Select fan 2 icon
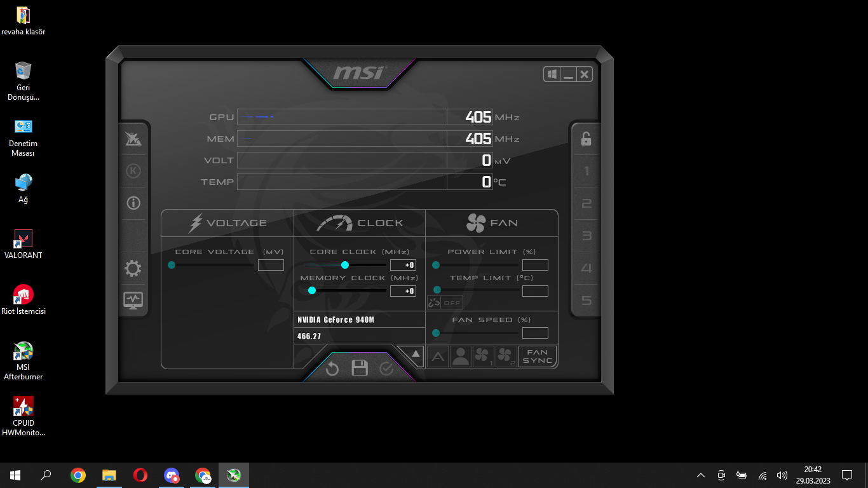This screenshot has height=488, width=868. (x=506, y=356)
